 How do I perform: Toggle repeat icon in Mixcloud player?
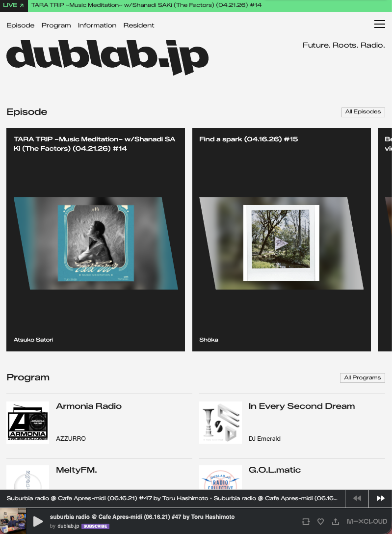(x=306, y=521)
